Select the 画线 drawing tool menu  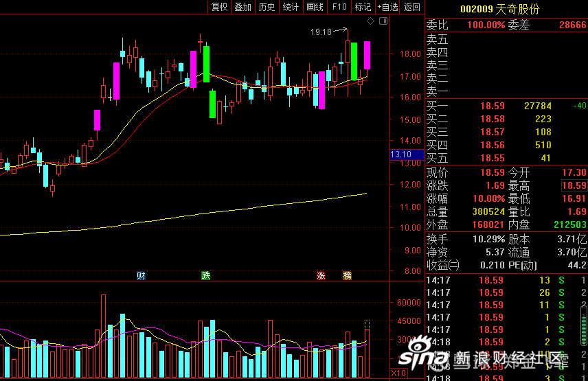point(315,7)
